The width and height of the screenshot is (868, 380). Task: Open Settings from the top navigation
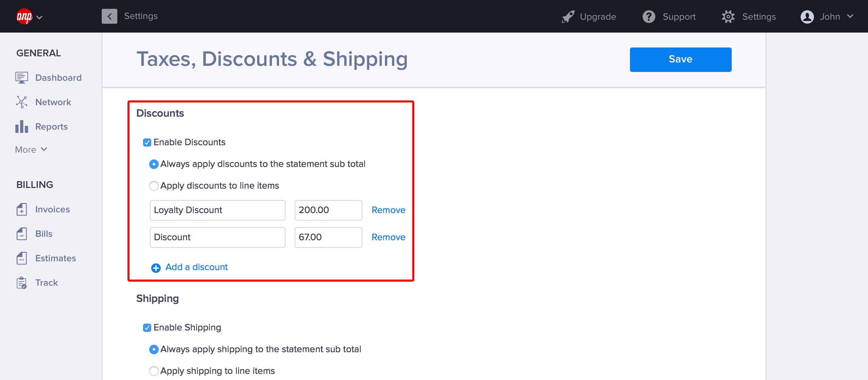[x=749, y=17]
